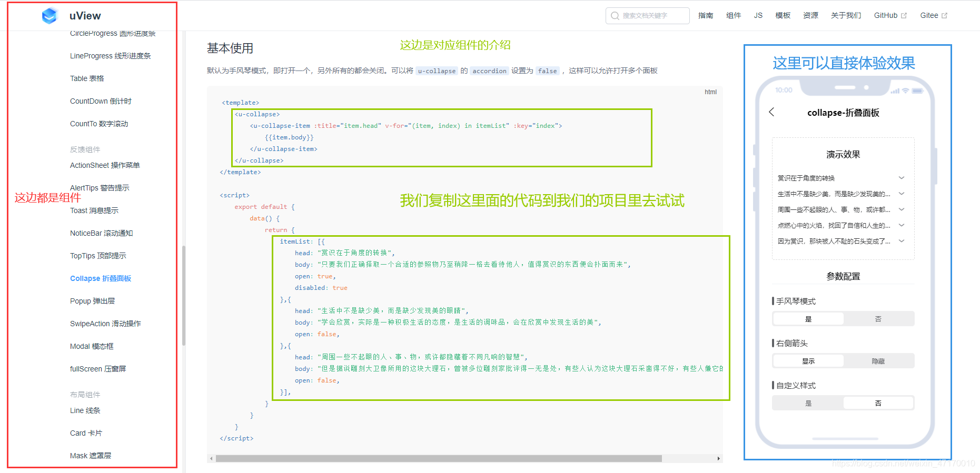This screenshot has height=473, width=980.
Task: Expand the 赏识在于角度的转换 collapse item
Action: tap(842, 178)
